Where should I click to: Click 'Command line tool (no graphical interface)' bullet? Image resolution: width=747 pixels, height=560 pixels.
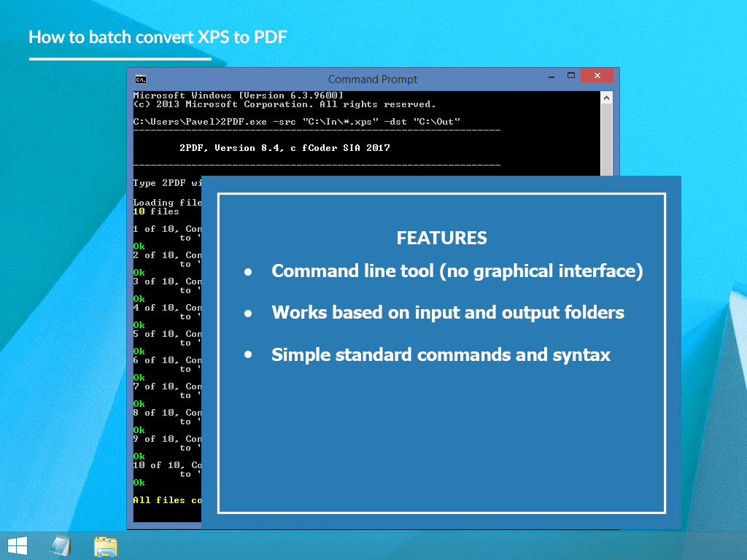[x=457, y=271]
